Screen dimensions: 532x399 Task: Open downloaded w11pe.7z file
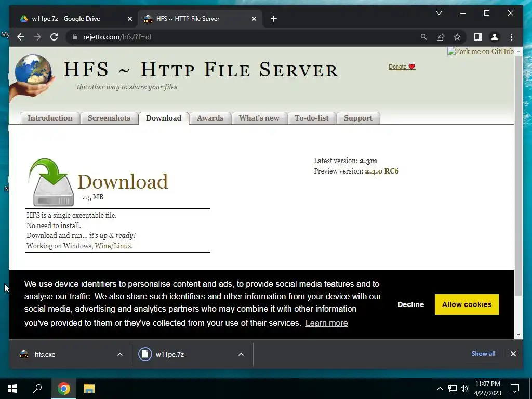point(170,354)
